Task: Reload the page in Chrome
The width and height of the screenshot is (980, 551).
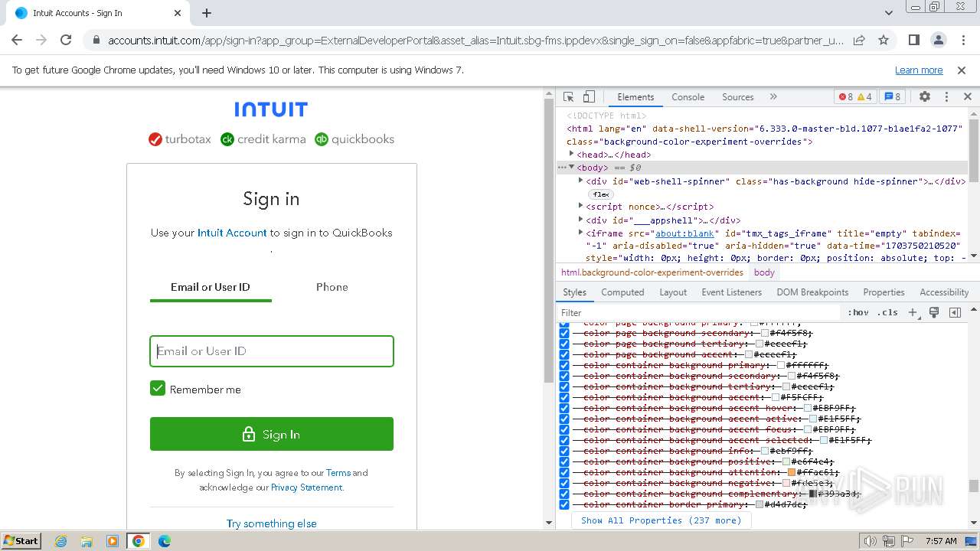Action: coord(66,40)
